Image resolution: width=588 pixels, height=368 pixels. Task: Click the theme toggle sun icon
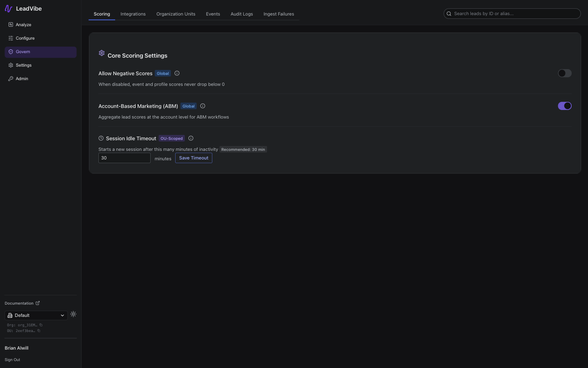(x=73, y=314)
